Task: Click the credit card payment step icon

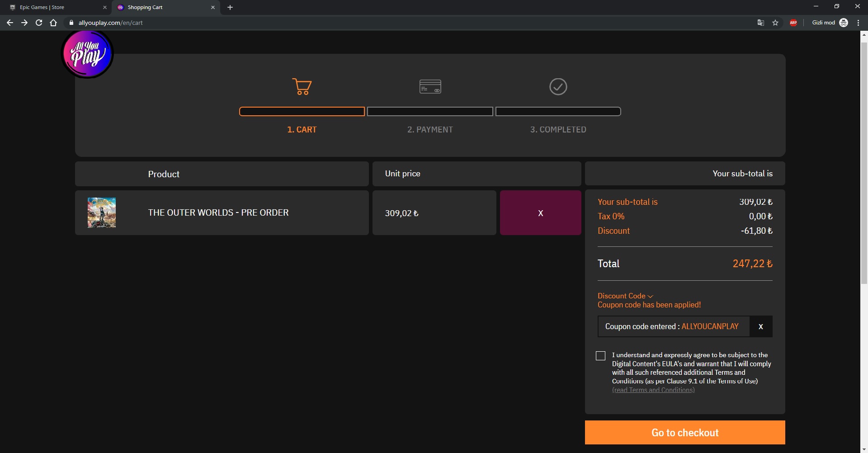Action: click(430, 86)
